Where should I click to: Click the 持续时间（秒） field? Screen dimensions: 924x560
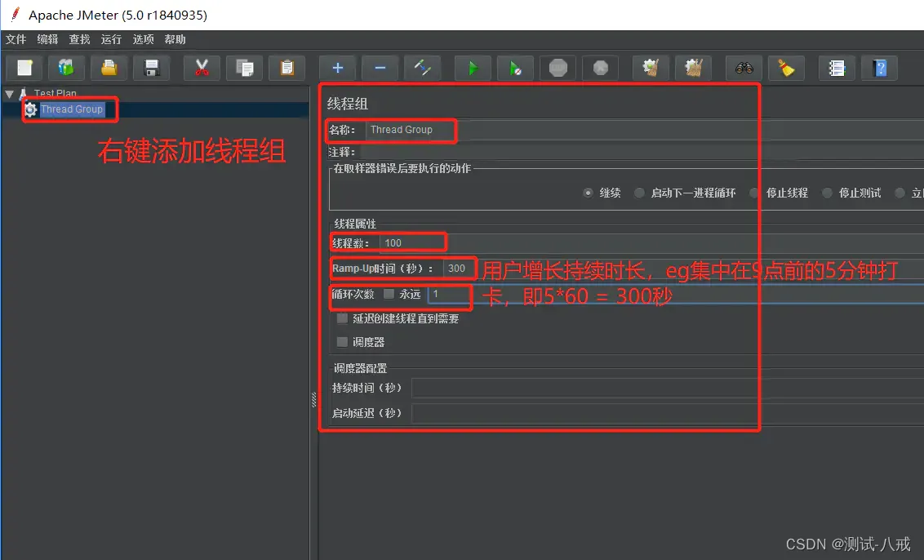pyautogui.click(x=668, y=388)
